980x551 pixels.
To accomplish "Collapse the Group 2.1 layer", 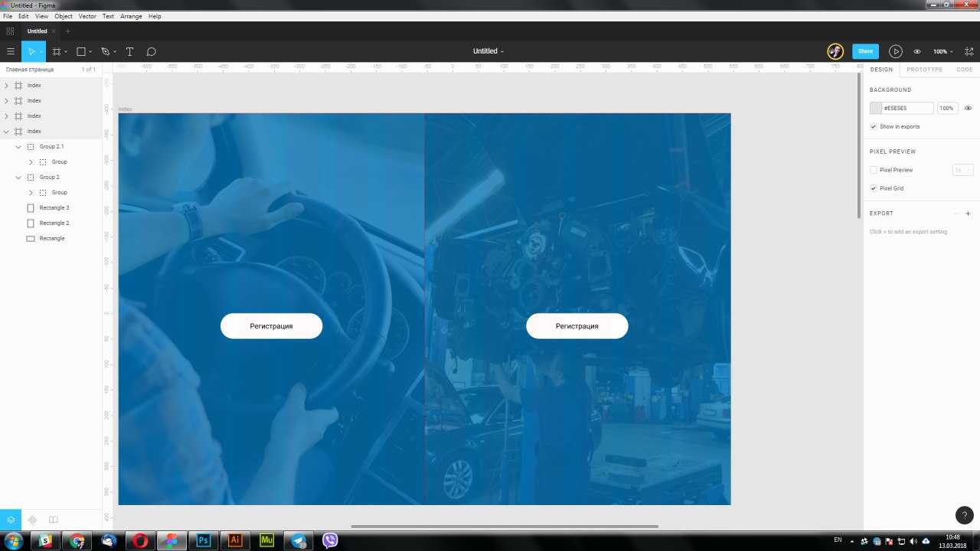I will (x=18, y=147).
